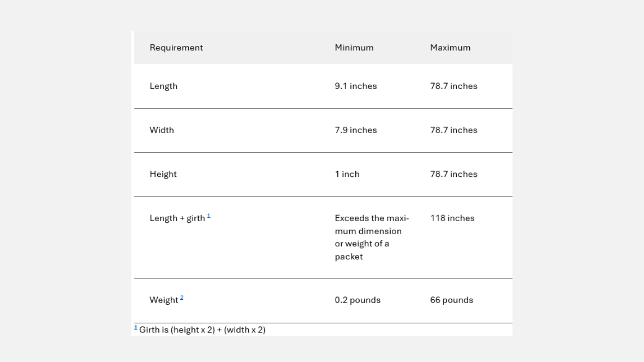Select the Minimum column header
Viewport: 644px width, 362px height.
click(x=354, y=48)
